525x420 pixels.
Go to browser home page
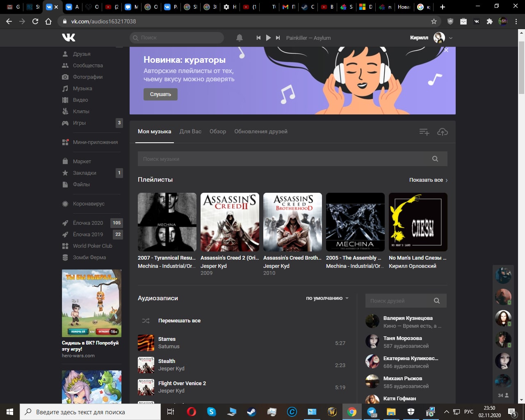click(x=48, y=21)
